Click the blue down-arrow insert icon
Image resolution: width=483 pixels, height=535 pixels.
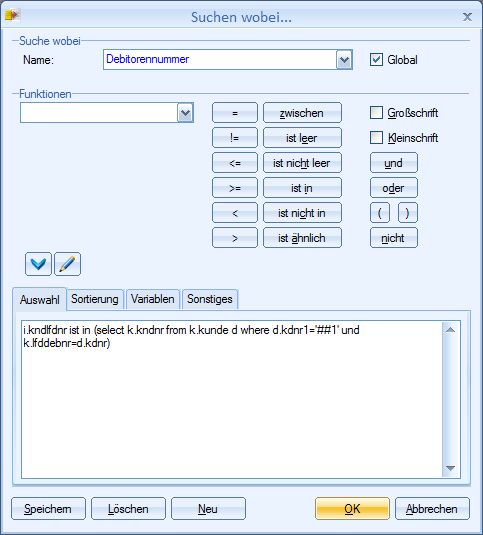point(38,264)
